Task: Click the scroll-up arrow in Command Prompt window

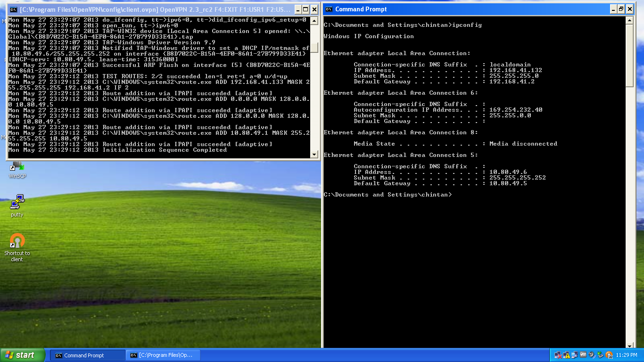Action: 629,21
